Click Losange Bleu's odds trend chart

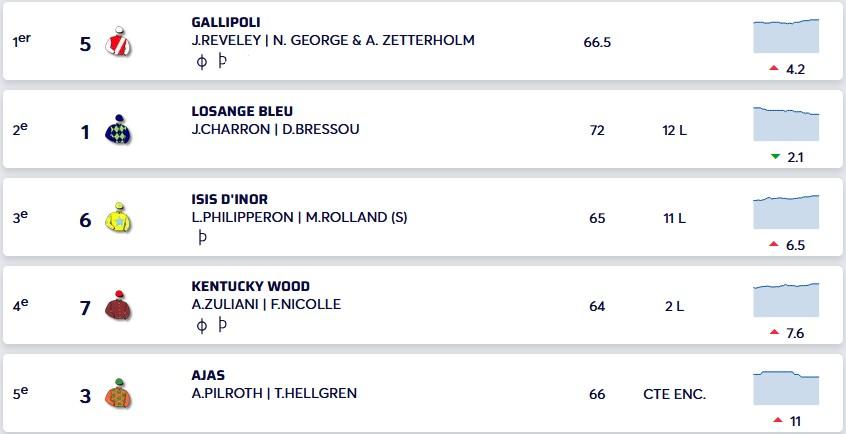(x=786, y=124)
